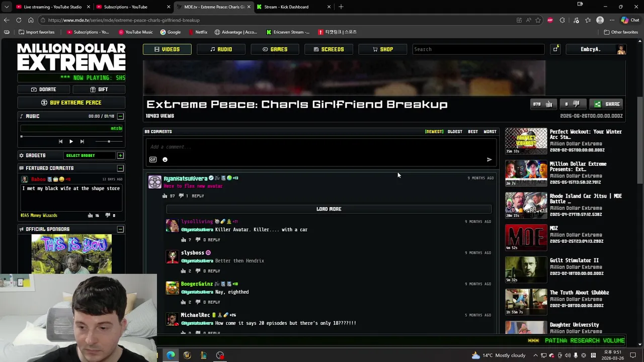
Task: Open browser Extensions puzzle icon
Action: 562,20
